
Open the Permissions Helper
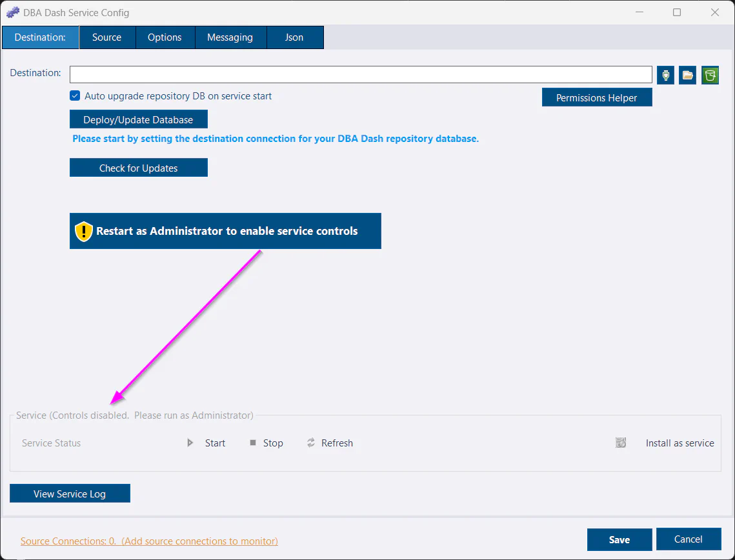596,97
